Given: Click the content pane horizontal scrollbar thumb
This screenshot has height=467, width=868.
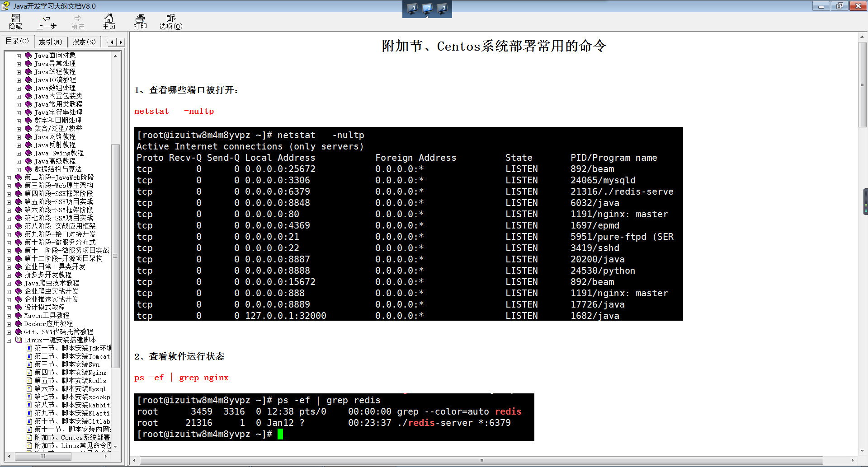Looking at the screenshot, I should point(481,460).
